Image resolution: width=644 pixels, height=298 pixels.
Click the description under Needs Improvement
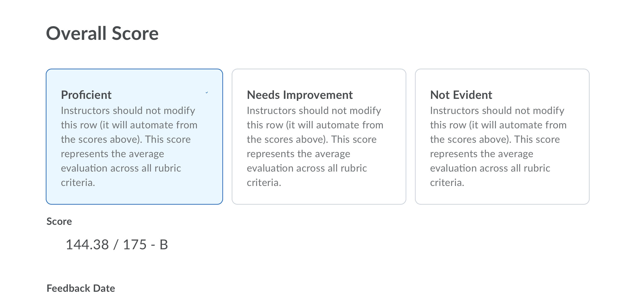(315, 147)
